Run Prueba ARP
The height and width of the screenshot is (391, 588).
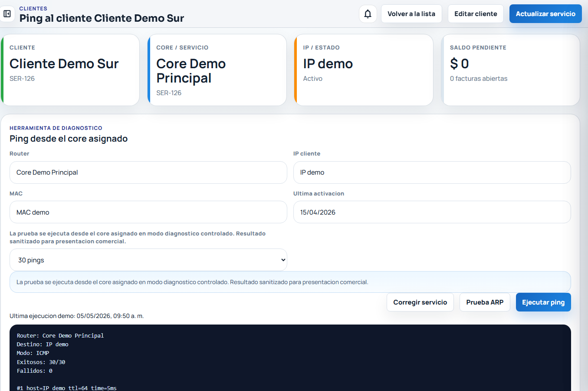point(485,302)
